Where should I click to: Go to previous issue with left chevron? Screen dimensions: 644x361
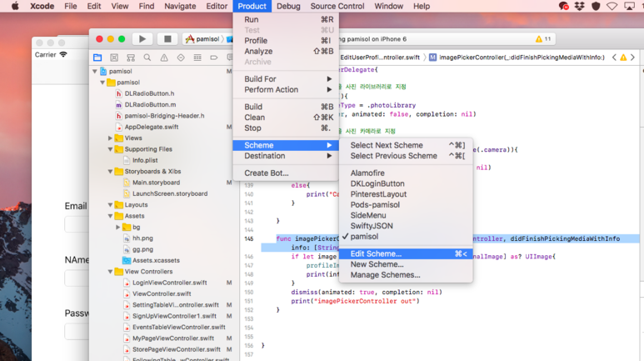615,58
